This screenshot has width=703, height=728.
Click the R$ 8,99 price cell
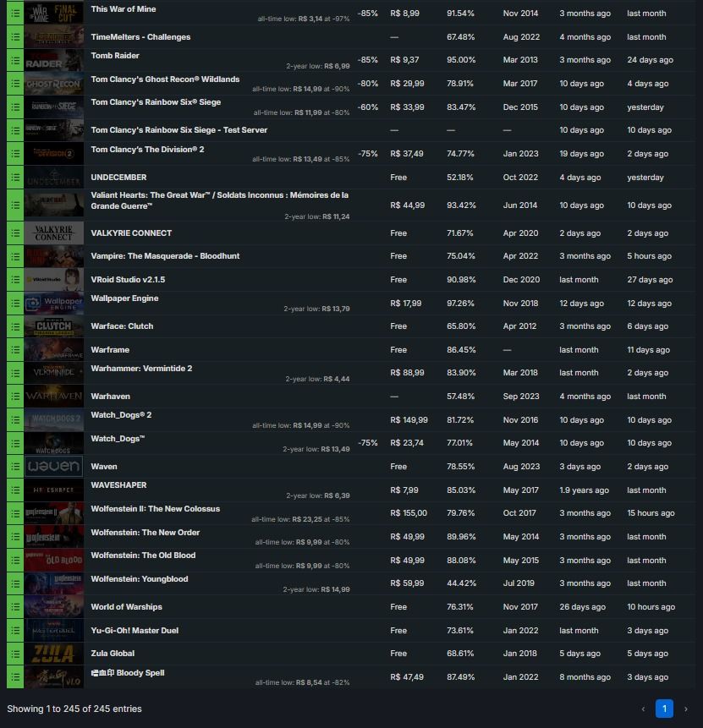click(x=404, y=14)
